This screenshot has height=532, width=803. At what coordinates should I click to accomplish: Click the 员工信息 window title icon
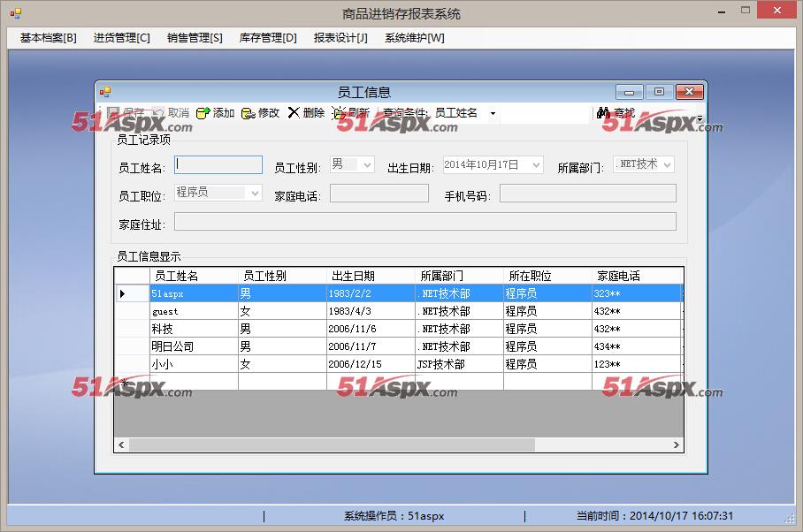(105, 91)
